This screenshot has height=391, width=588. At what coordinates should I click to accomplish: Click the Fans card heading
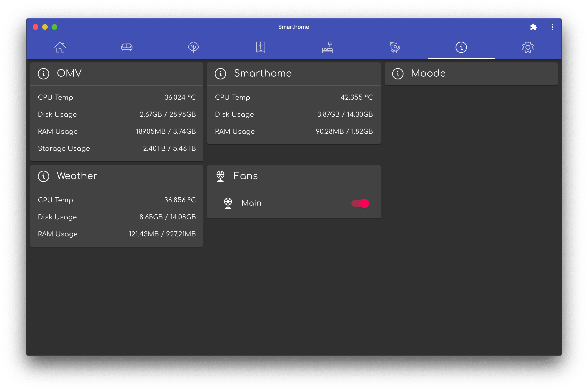[246, 176]
